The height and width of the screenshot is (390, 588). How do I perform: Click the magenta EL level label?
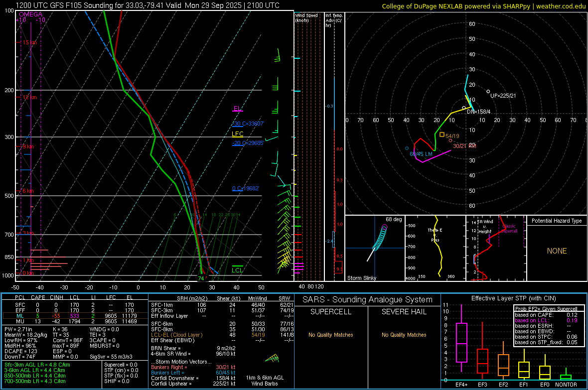(x=237, y=109)
